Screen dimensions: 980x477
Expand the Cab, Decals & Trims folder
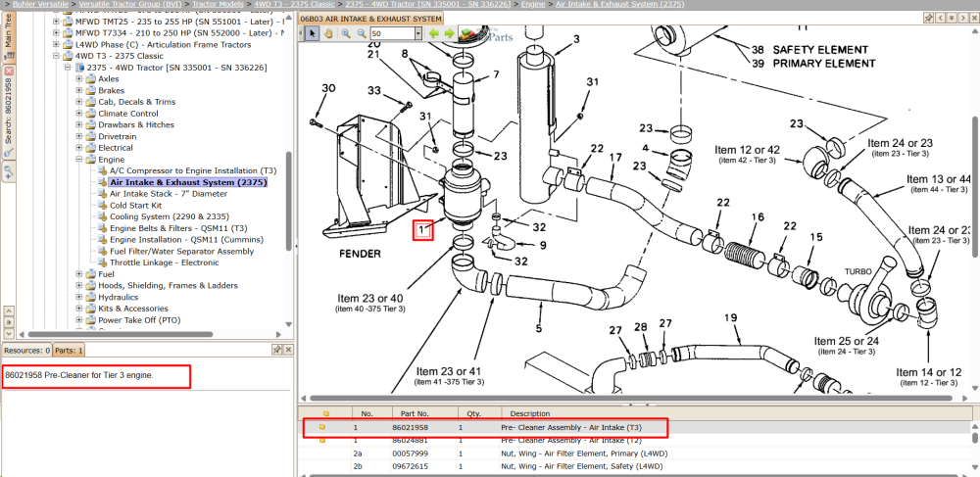pos(78,101)
